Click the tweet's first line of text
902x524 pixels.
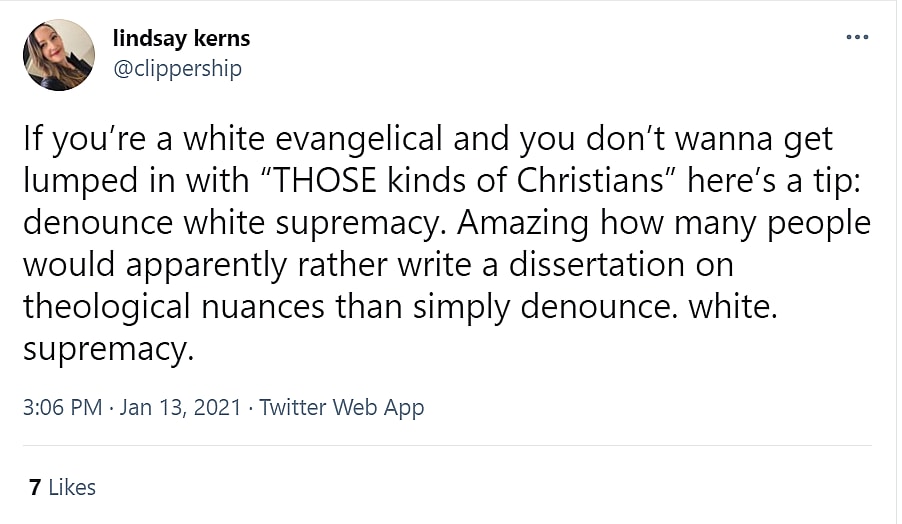click(x=427, y=139)
